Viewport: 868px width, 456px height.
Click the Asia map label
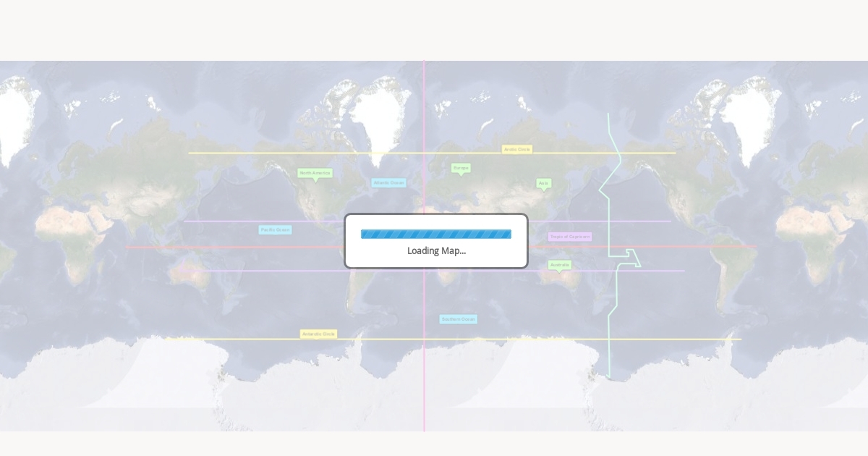544,183
